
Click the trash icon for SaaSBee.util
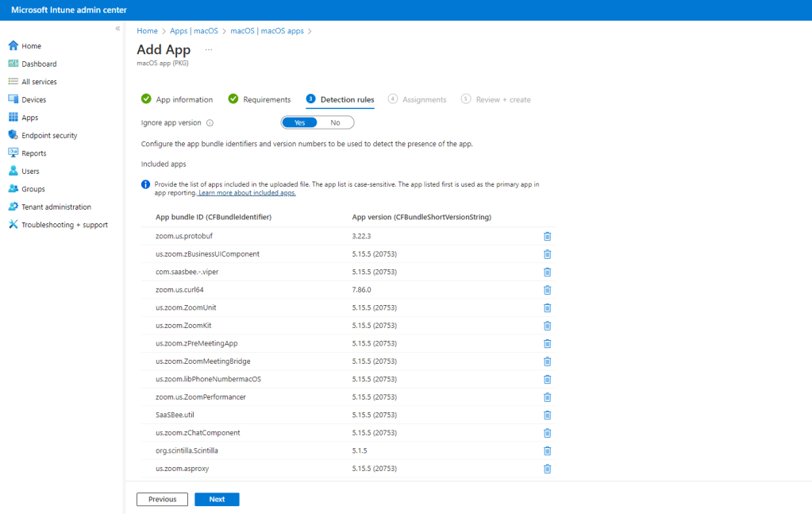coord(547,415)
